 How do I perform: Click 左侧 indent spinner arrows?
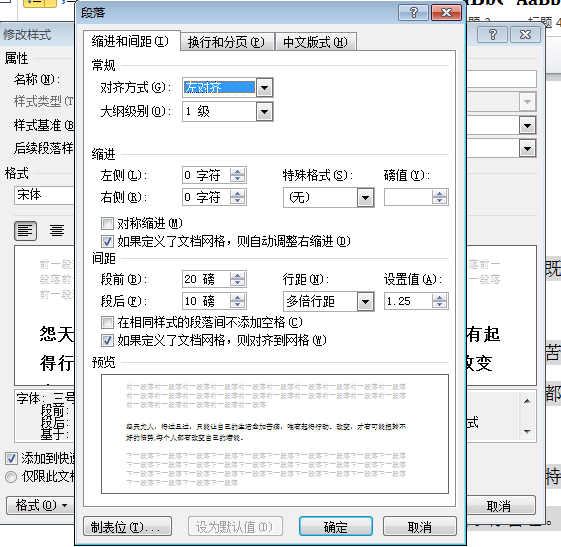coord(237,176)
